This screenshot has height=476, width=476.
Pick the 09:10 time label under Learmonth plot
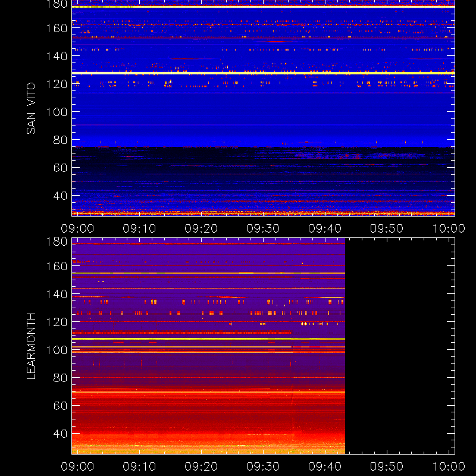[x=139, y=466]
